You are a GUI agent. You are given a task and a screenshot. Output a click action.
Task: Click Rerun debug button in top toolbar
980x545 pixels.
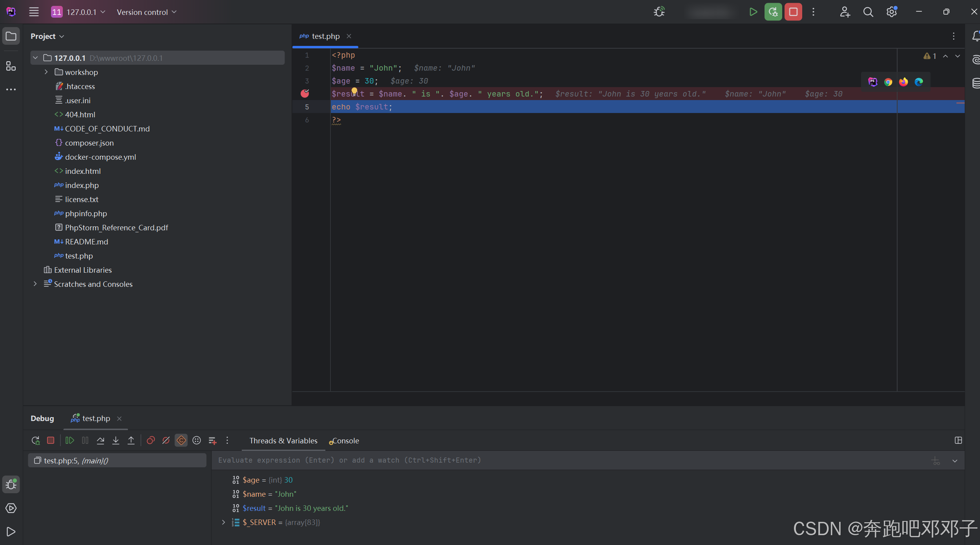point(773,12)
